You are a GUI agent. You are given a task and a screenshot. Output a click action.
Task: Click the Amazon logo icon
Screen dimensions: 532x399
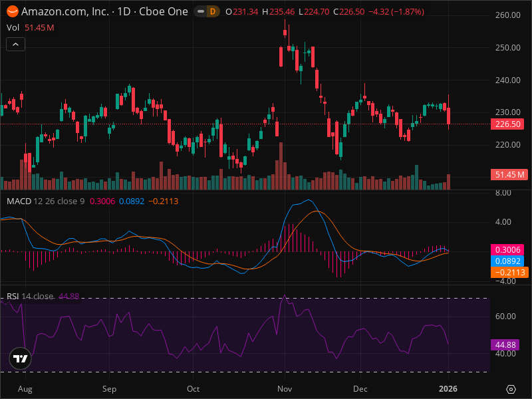13,11
